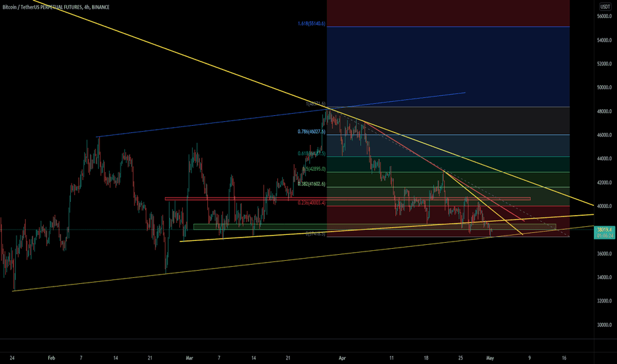This screenshot has width=617, height=364.
Task: Click the 48000.0 price axis label
Action: (x=604, y=111)
